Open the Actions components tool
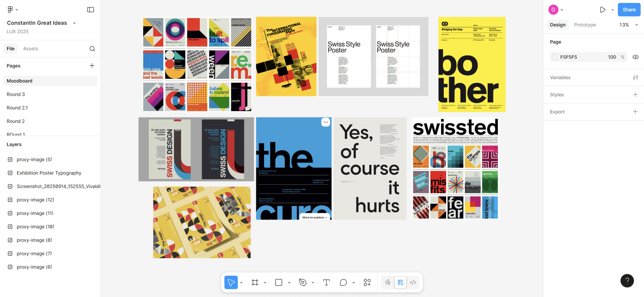 point(367,282)
